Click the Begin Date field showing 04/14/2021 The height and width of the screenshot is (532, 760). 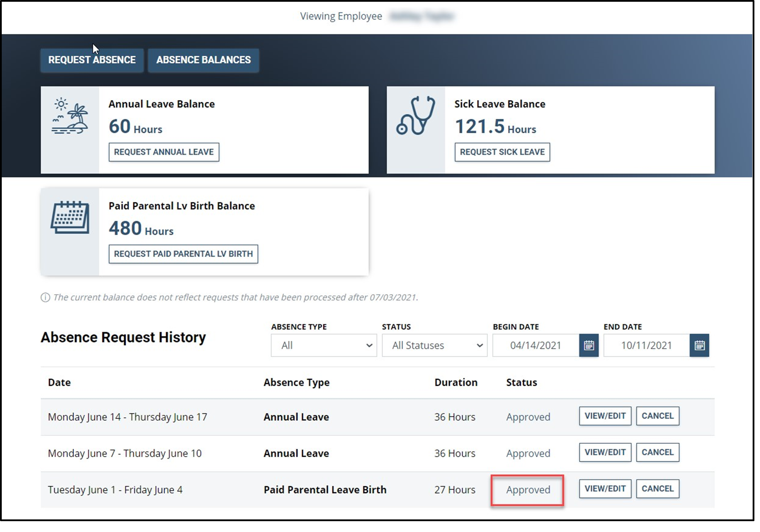tap(535, 345)
